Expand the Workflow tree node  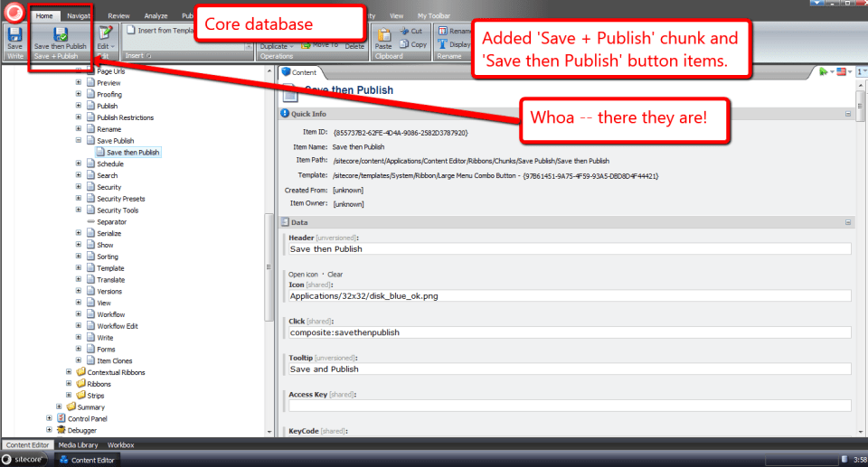coord(79,313)
